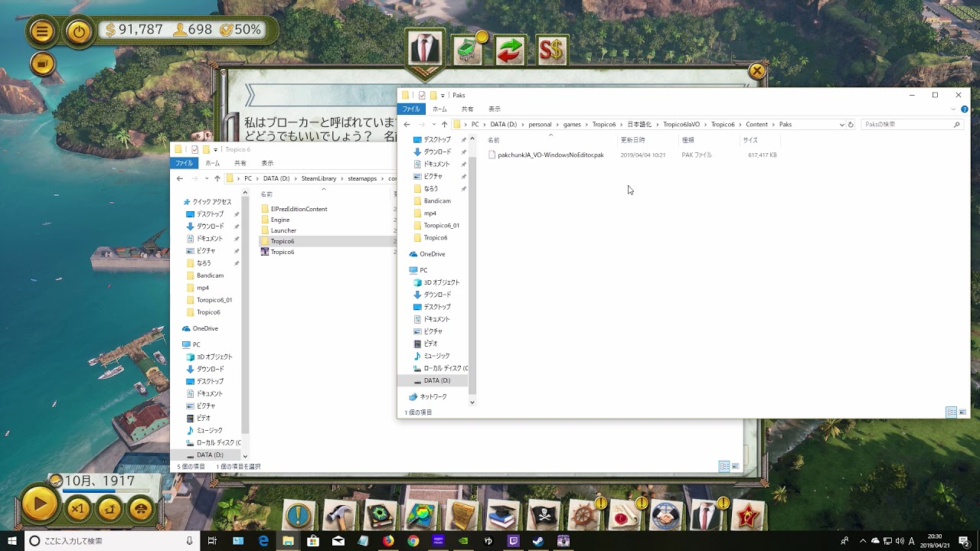Click the Windows Start button
This screenshot has width=980, height=551.
point(12,540)
